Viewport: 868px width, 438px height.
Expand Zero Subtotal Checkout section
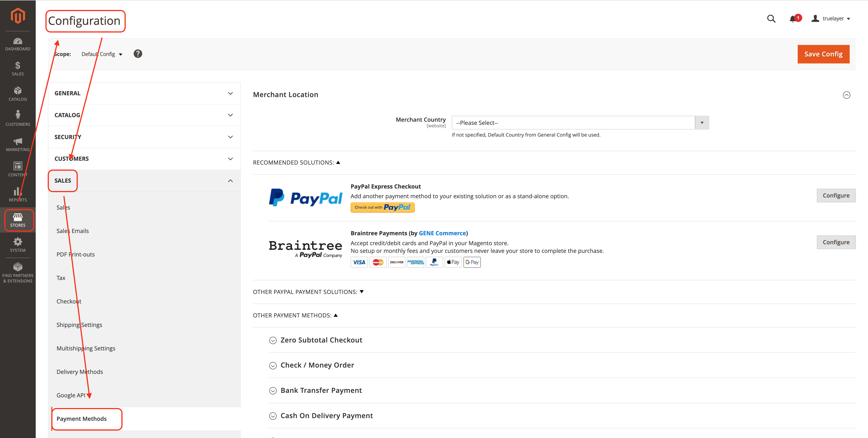(x=321, y=340)
